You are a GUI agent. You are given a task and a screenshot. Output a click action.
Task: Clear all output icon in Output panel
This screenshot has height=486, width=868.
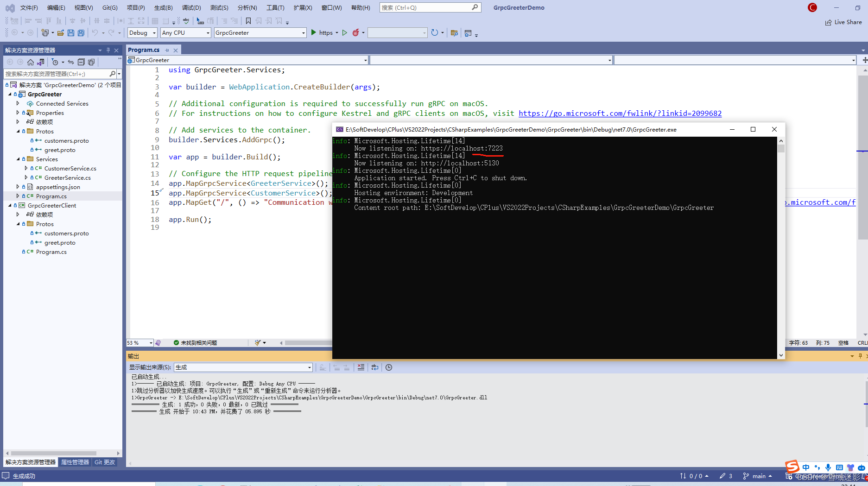(361, 367)
